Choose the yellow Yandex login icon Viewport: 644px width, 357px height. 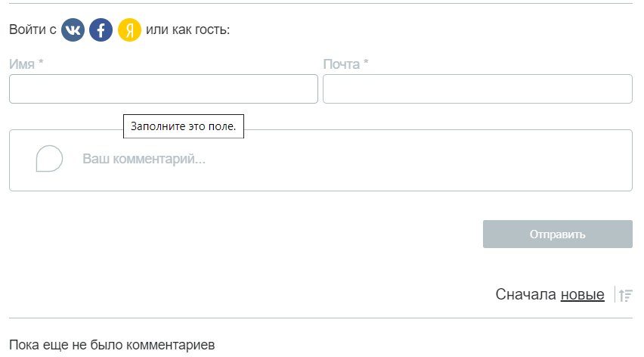pyautogui.click(x=130, y=30)
